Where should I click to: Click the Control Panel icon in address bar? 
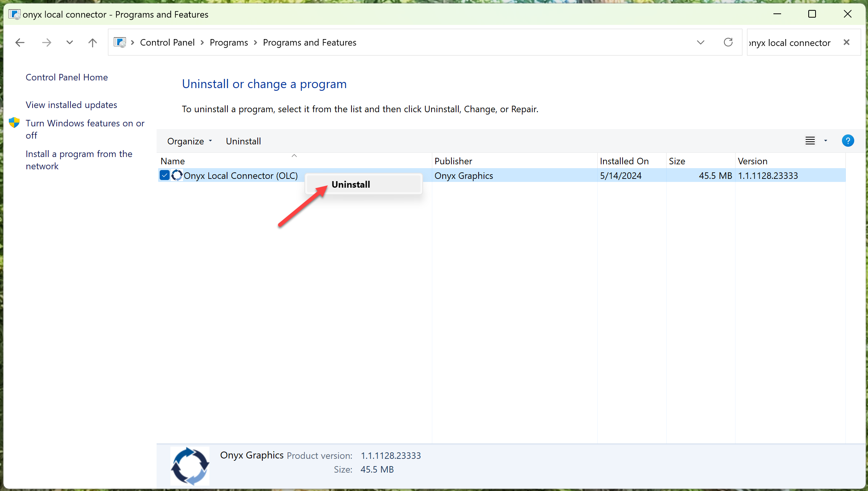click(x=120, y=43)
